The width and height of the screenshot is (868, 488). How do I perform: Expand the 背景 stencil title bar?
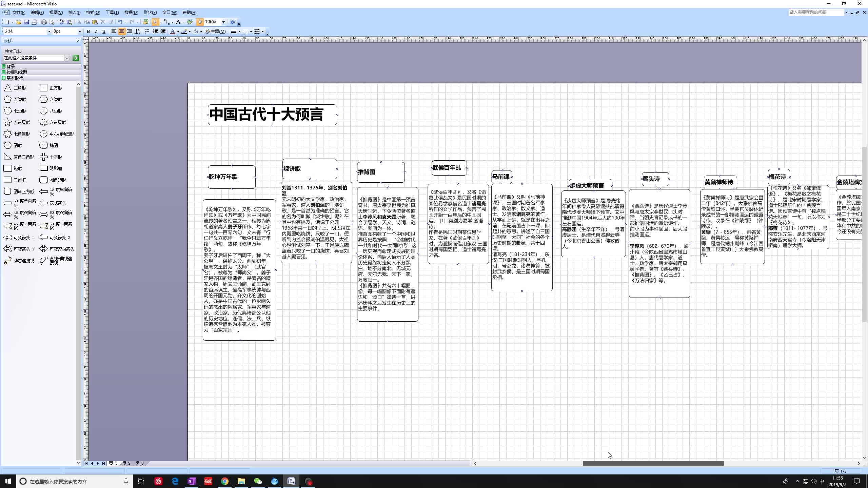[x=41, y=66]
